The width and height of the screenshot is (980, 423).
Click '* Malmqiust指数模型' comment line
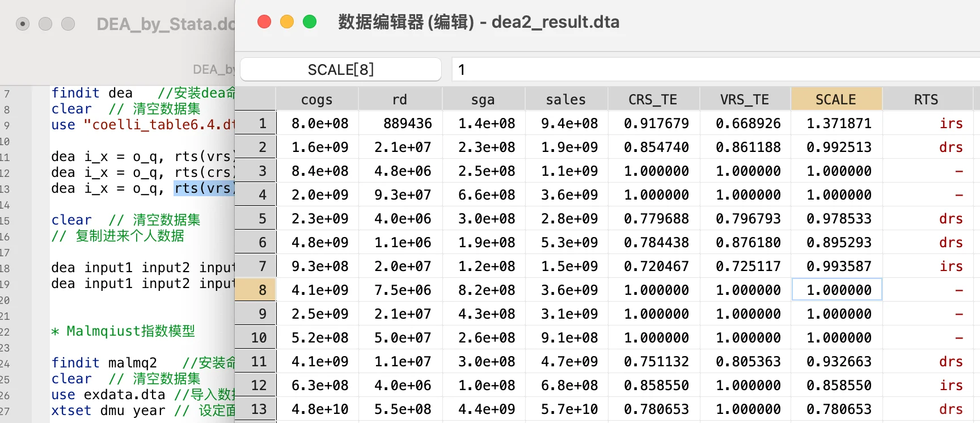123,331
